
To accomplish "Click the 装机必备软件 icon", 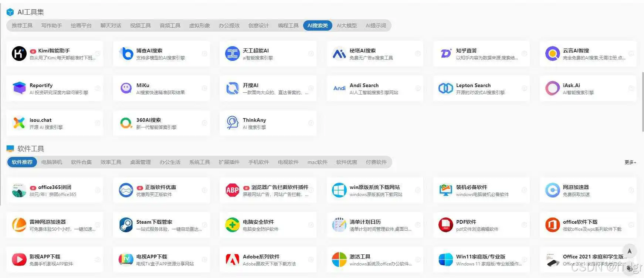I will pos(446,190).
